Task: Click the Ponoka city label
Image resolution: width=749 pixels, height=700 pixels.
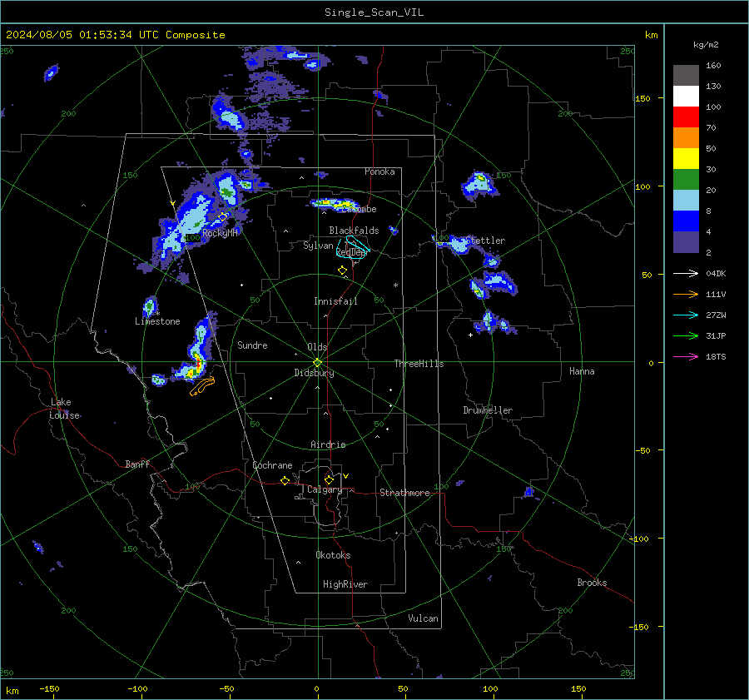Action: (x=379, y=171)
